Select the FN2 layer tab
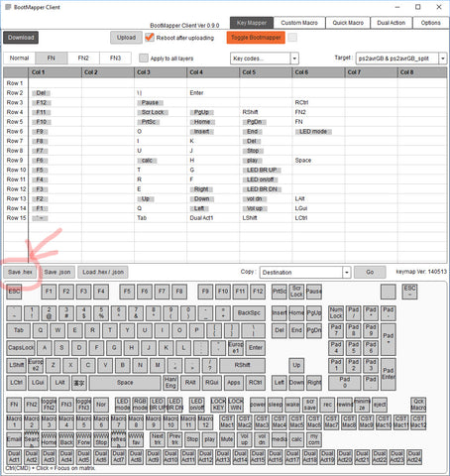Screen dimensions: 450x476 point(83,59)
